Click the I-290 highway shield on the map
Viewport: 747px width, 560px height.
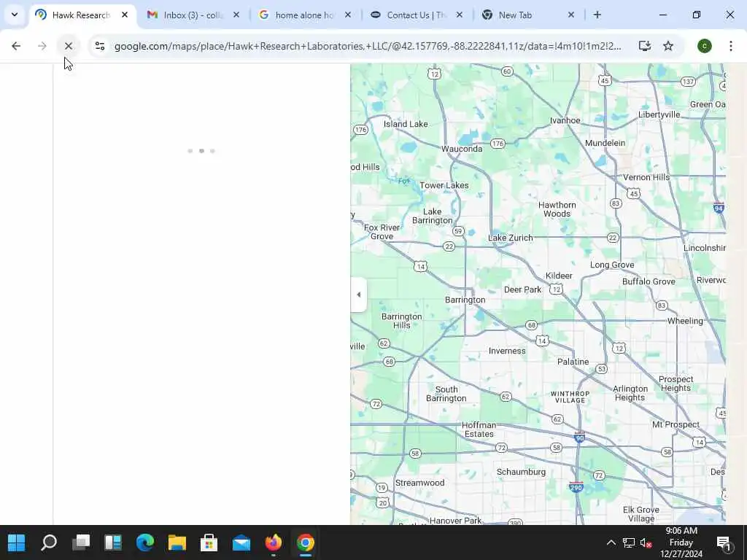coord(576,486)
